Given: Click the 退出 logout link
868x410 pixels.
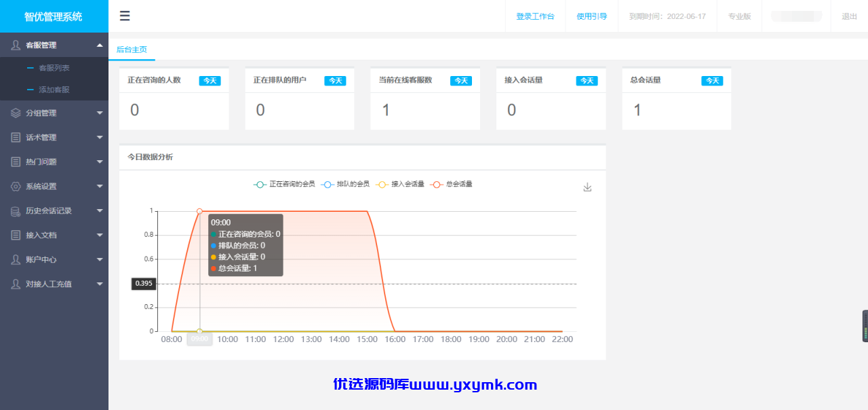Looking at the screenshot, I should [849, 16].
